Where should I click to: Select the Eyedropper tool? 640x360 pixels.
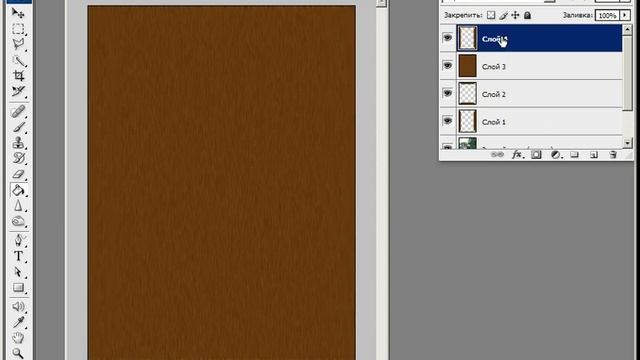pos(18,322)
